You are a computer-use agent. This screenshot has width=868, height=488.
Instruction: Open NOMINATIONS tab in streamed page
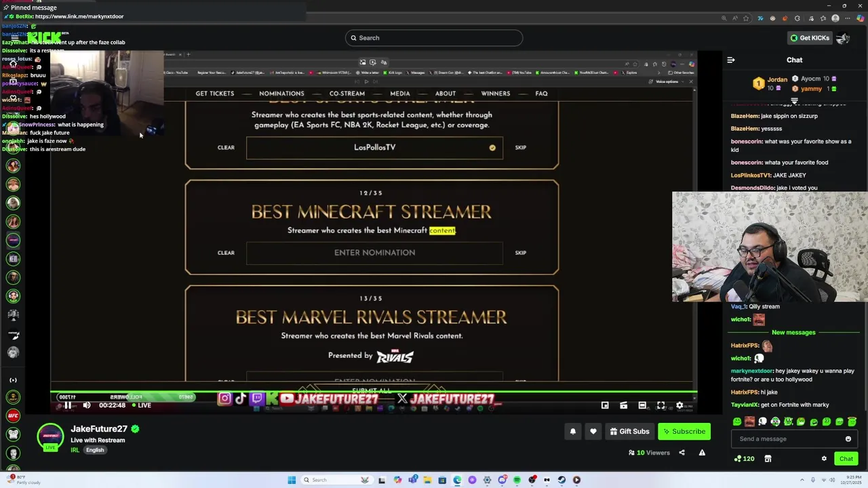(x=281, y=94)
